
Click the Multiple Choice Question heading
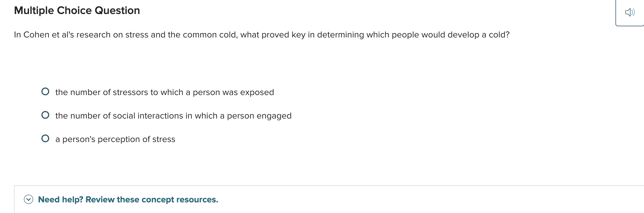pyautogui.click(x=77, y=10)
